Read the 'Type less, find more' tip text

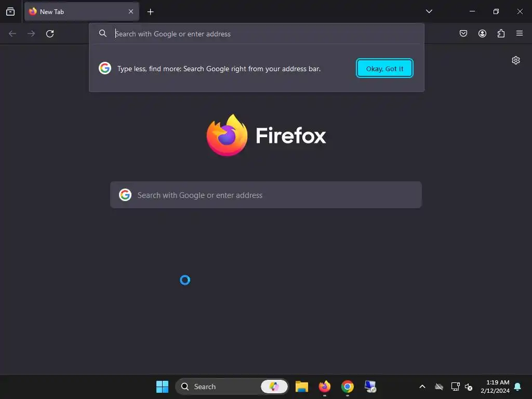coord(219,69)
